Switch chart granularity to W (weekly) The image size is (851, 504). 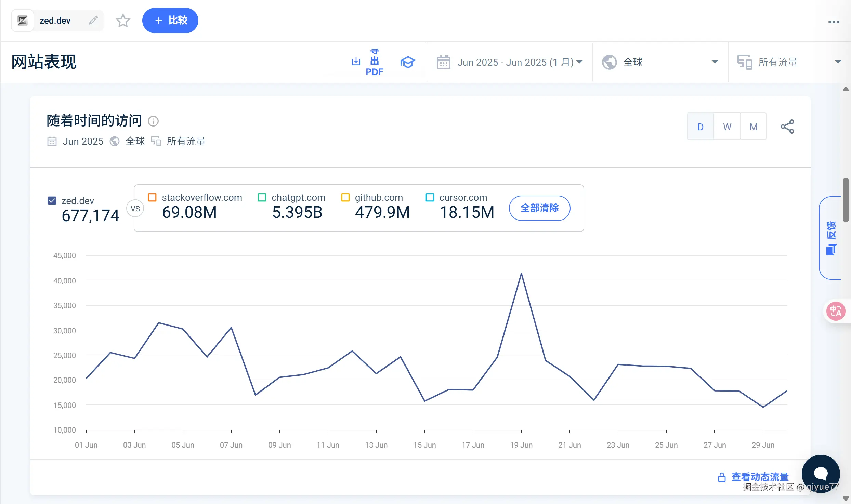tap(727, 127)
